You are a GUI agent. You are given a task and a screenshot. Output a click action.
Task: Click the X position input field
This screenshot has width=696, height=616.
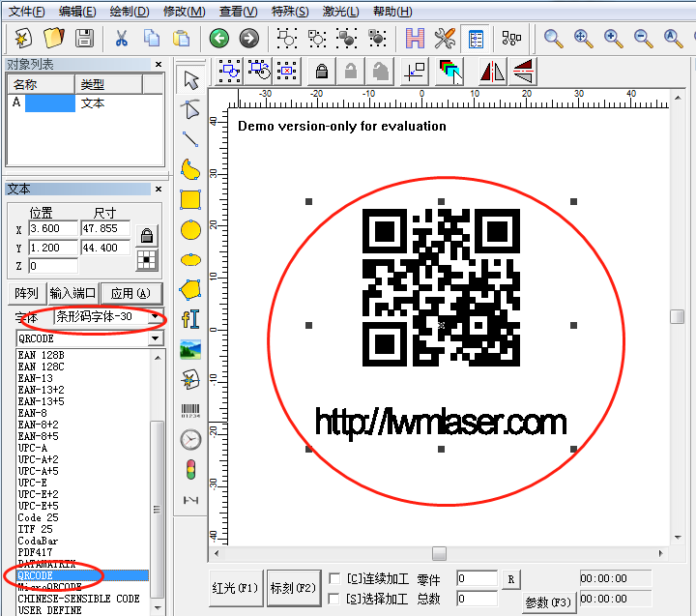[x=53, y=229]
